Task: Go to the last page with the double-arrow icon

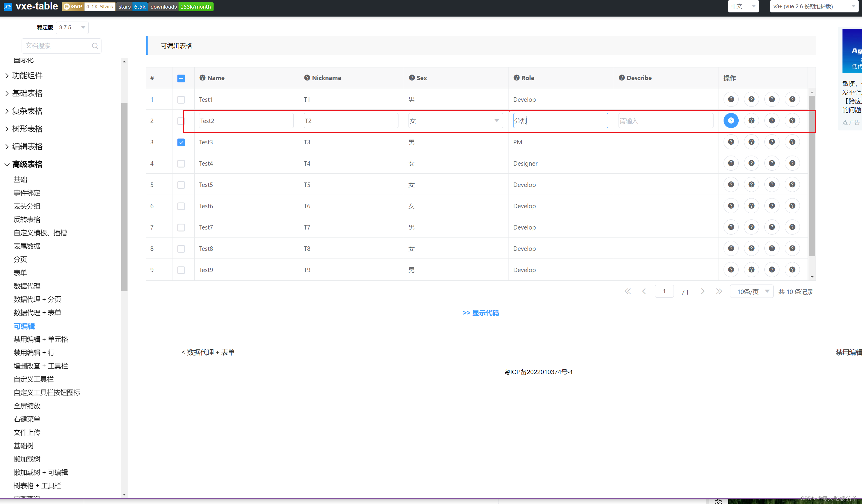Action: pos(719,291)
